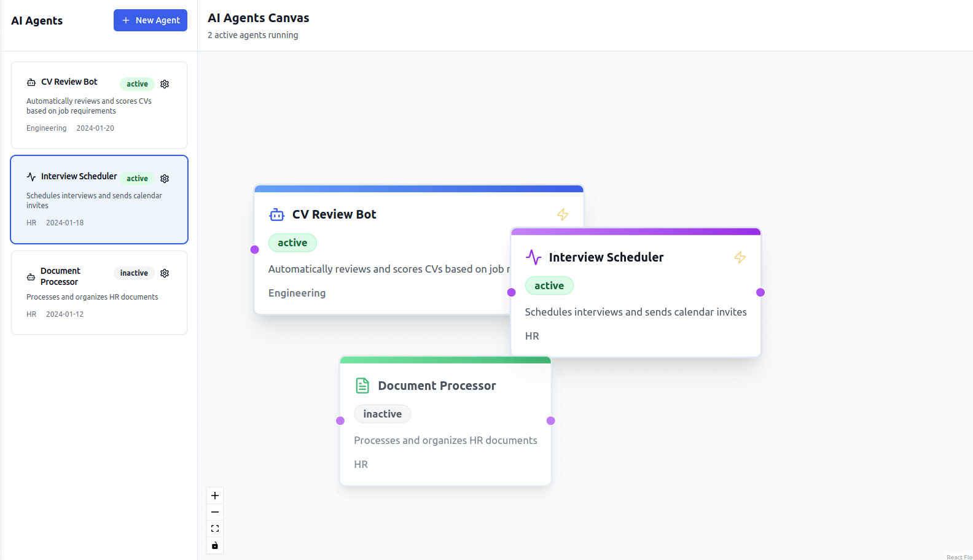Click the left handle of Interview Scheduler node
This screenshot has height=560, width=973.
click(x=512, y=292)
